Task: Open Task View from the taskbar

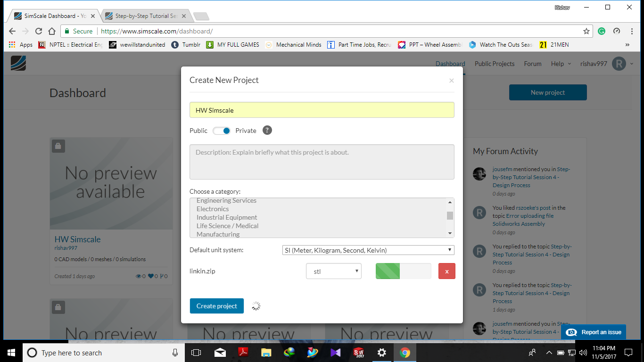Action: point(196,353)
